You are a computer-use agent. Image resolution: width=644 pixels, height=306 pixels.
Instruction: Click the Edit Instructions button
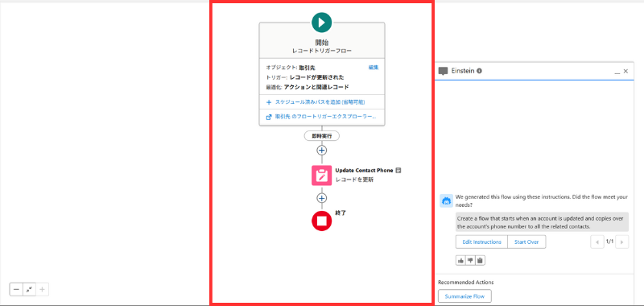[x=481, y=242]
